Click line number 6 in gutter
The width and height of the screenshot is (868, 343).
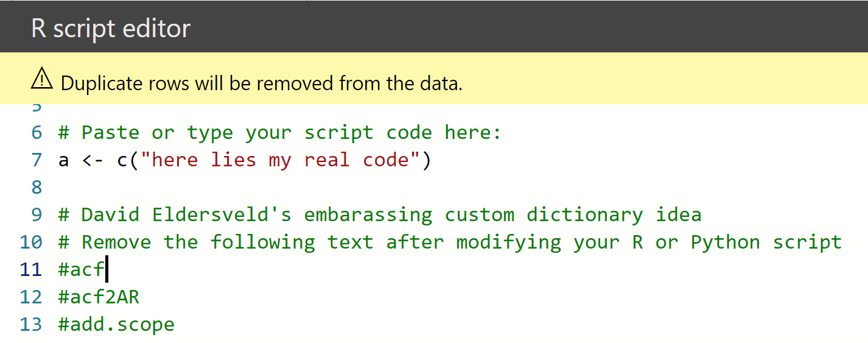point(36,132)
